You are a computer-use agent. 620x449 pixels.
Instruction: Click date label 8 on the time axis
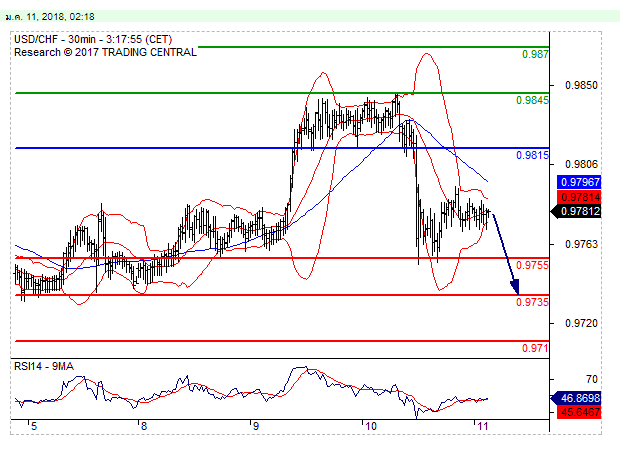tap(144, 426)
